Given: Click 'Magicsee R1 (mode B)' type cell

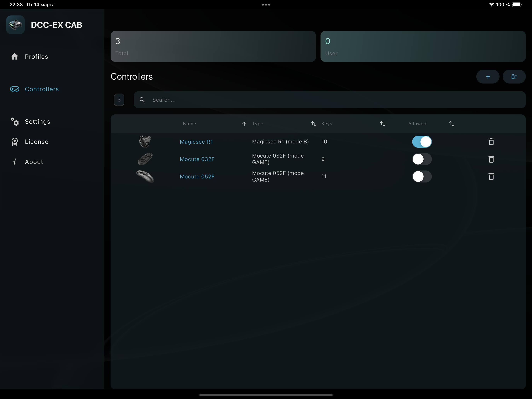Looking at the screenshot, I should (280, 142).
